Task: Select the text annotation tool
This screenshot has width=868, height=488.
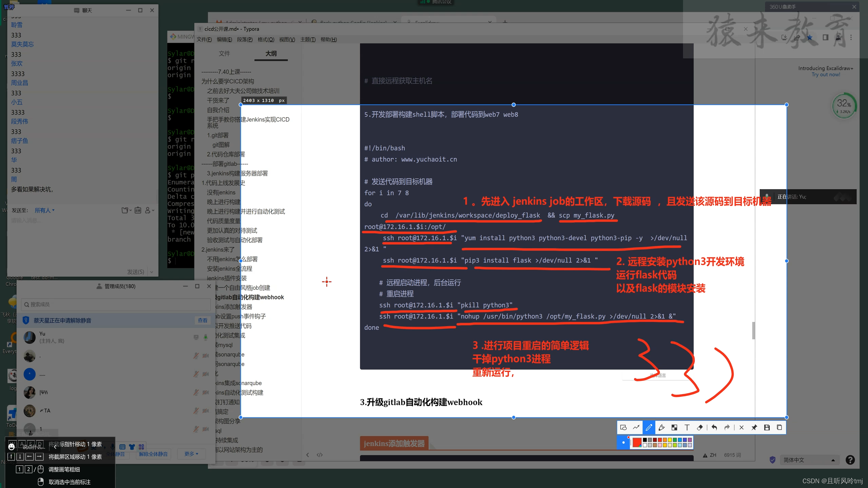Action: point(687,427)
